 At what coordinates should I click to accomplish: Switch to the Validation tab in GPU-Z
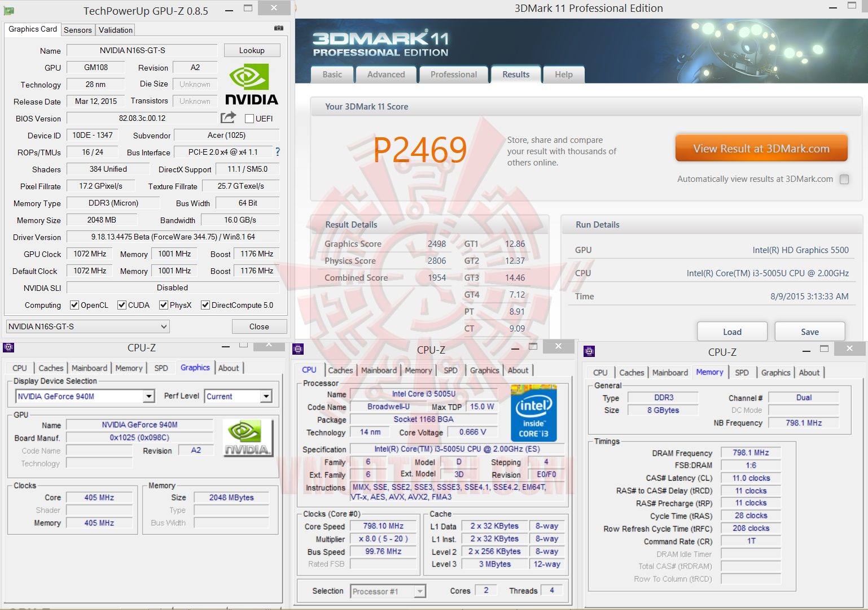coord(116,30)
